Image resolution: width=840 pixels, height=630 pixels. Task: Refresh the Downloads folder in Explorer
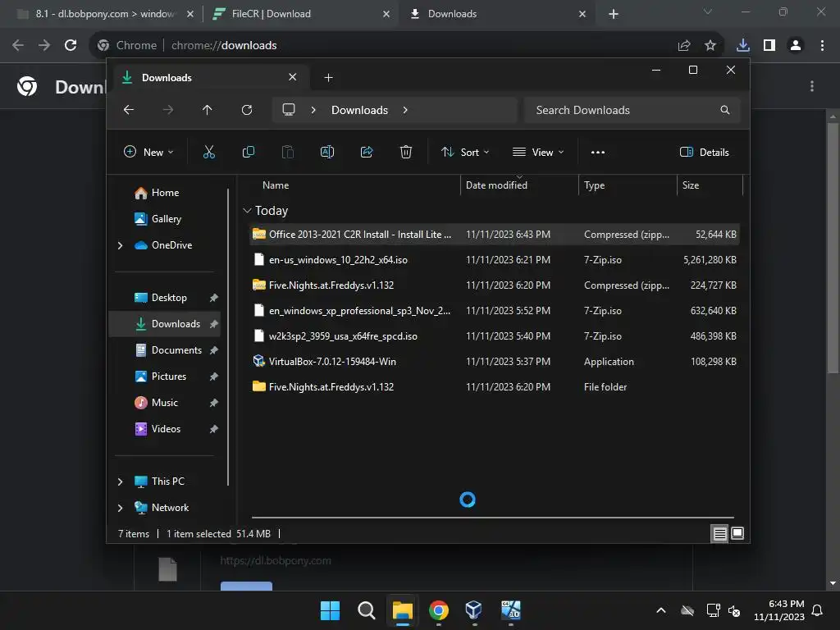247,110
